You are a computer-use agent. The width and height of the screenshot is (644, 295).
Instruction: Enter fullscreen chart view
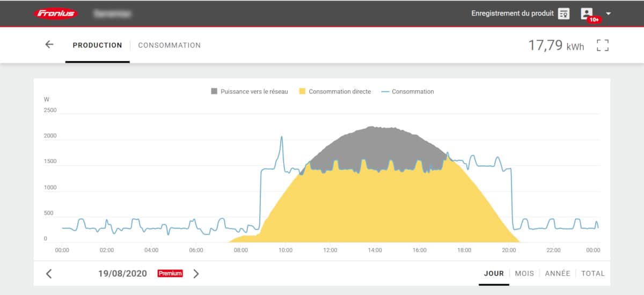tap(603, 46)
